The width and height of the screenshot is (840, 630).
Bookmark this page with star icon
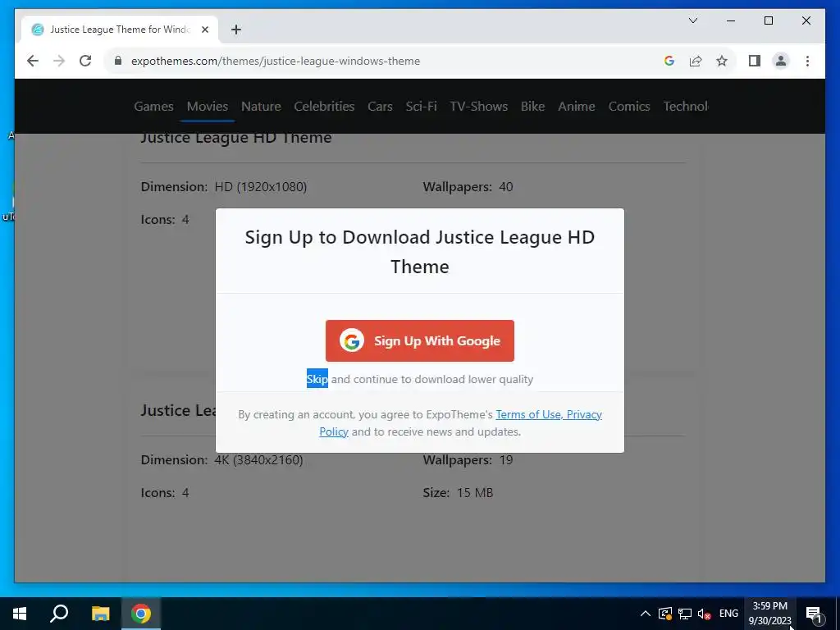pyautogui.click(x=722, y=61)
